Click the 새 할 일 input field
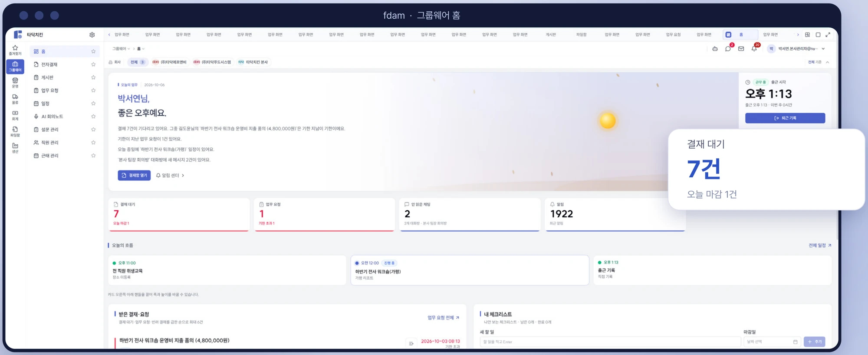The height and width of the screenshot is (355, 868). tap(610, 342)
